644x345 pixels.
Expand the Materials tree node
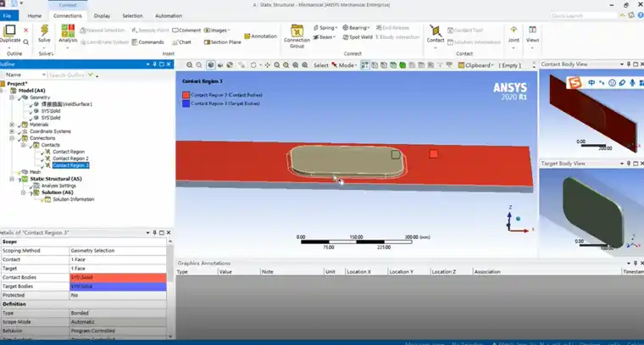(x=12, y=125)
